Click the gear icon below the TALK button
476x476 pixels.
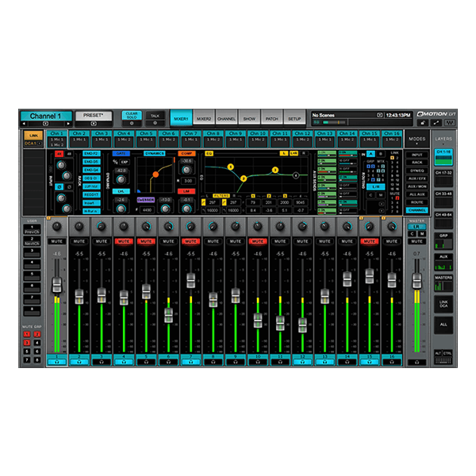pyautogui.click(x=155, y=123)
